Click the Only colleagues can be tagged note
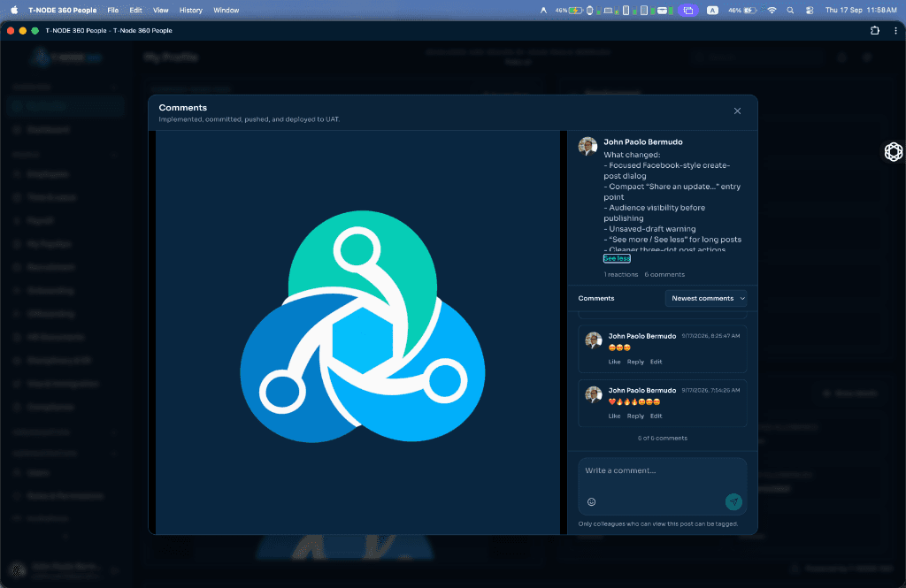The image size is (906, 588). point(658,523)
